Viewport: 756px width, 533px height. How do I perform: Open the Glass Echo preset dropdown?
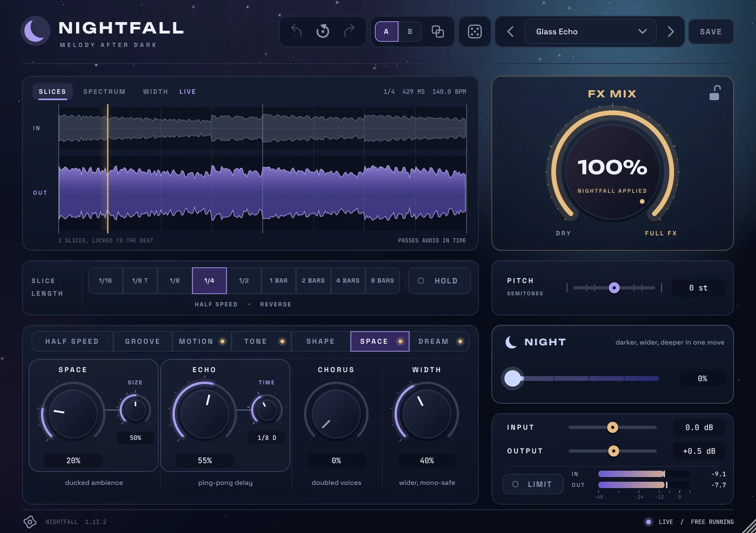click(x=590, y=32)
